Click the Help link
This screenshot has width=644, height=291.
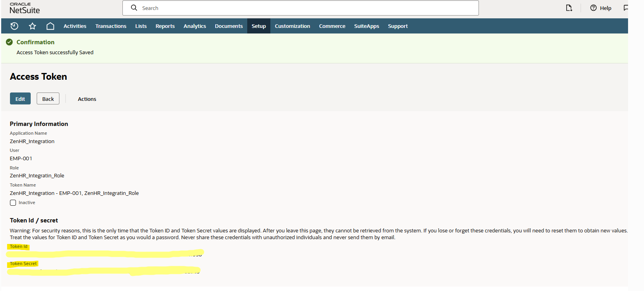605,8
